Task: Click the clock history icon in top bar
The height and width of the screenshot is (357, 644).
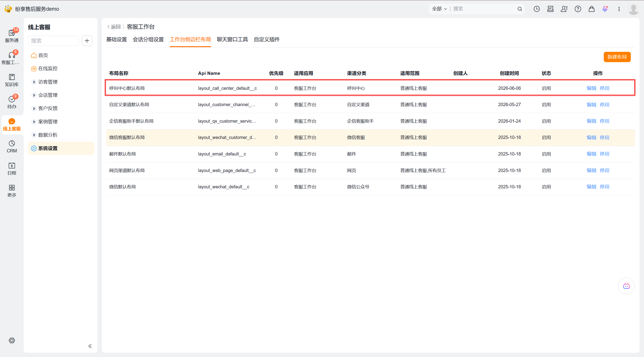Action: tap(536, 9)
